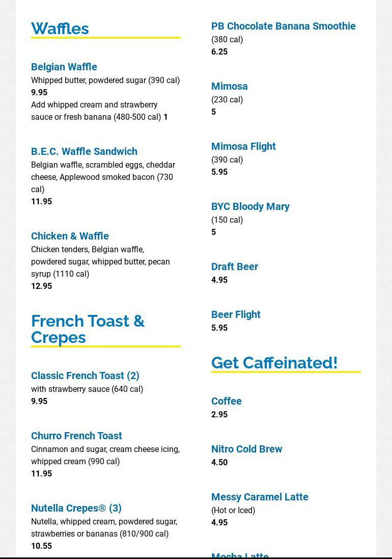Click the Coffee menu item
The height and width of the screenshot is (559, 392).
(226, 401)
